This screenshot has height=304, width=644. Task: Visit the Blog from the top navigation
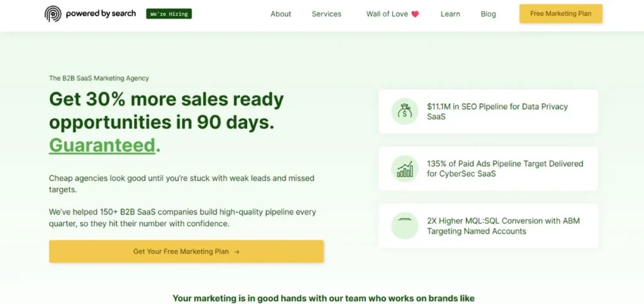pyautogui.click(x=488, y=14)
